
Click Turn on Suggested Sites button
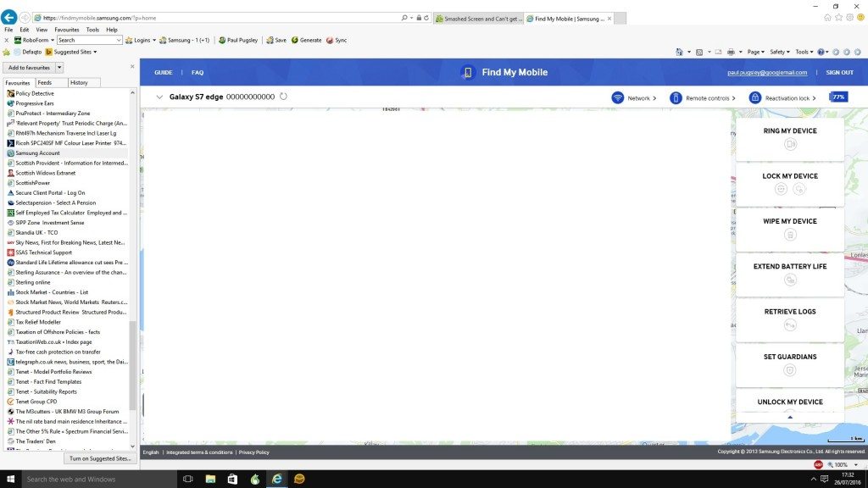tap(100, 458)
